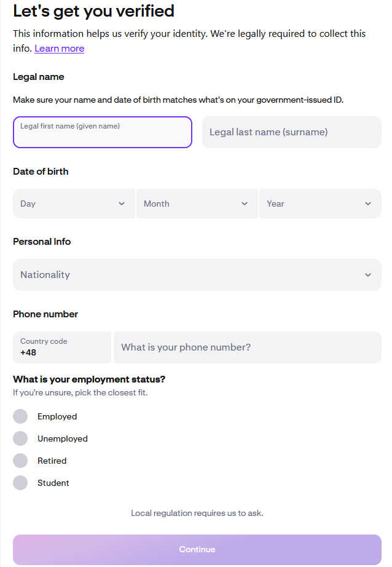Click the Year dropdown chevron arrow
Image resolution: width=392 pixels, height=567 pixels.
(368, 204)
